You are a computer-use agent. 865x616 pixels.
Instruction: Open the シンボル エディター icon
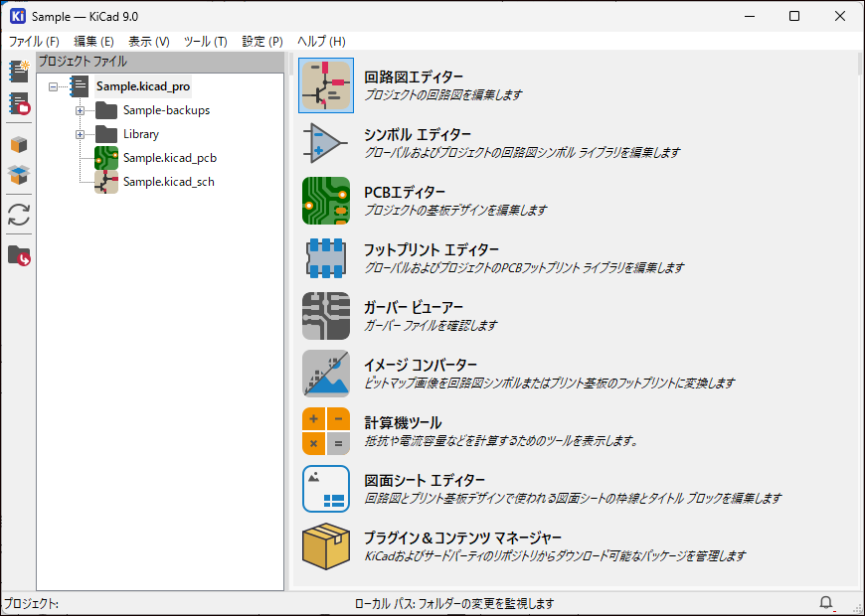[x=326, y=143]
